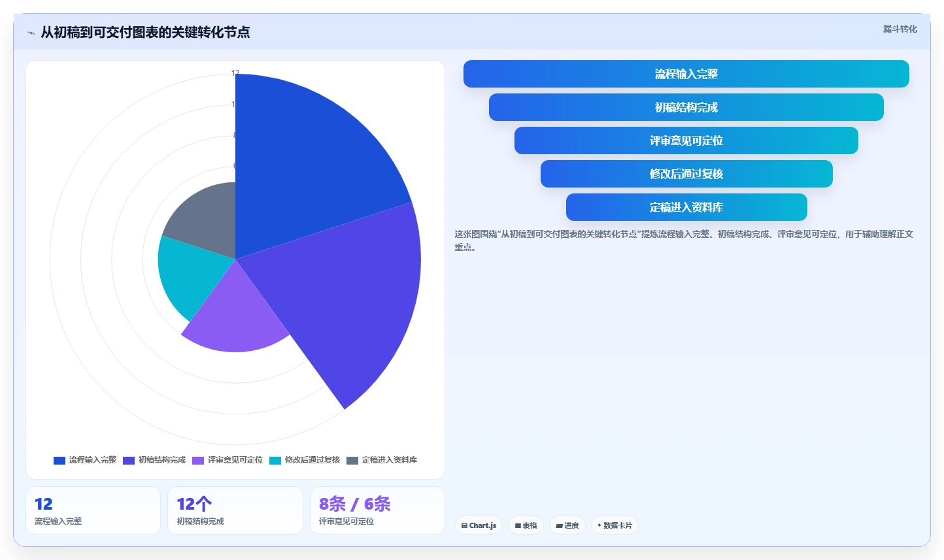Click the purple 评审意见可定位 legend color box
Viewport: 944px width, 560px height.
pos(198,461)
